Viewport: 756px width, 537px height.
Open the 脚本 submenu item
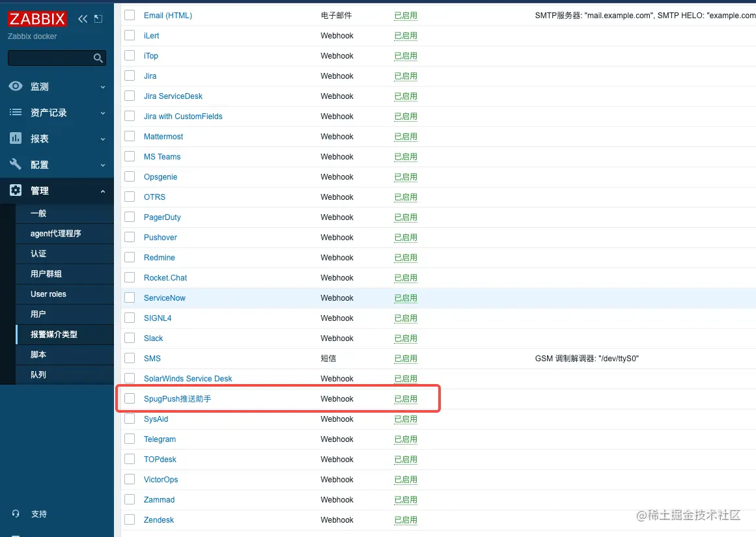tap(64, 355)
